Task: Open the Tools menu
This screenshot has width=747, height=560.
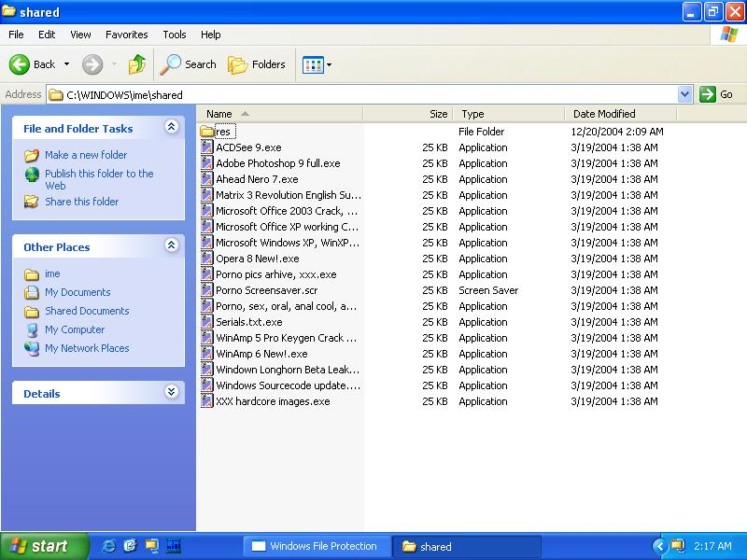Action: point(175,35)
